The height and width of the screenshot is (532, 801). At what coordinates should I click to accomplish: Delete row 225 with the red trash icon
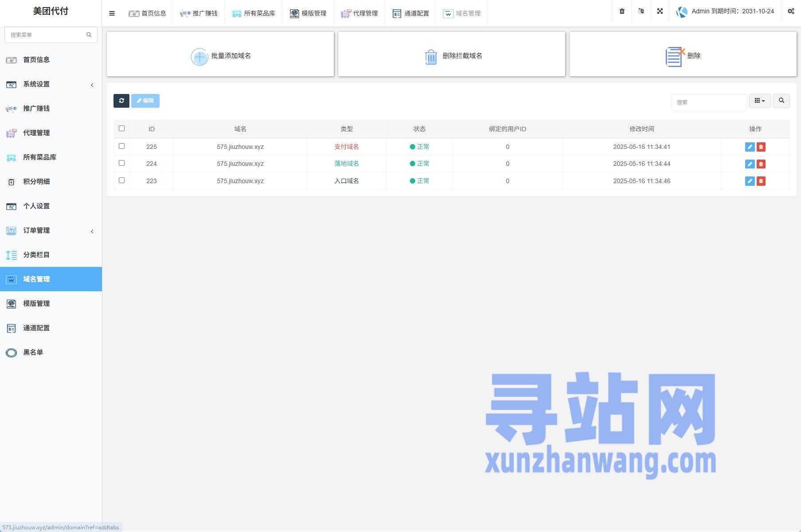click(761, 147)
